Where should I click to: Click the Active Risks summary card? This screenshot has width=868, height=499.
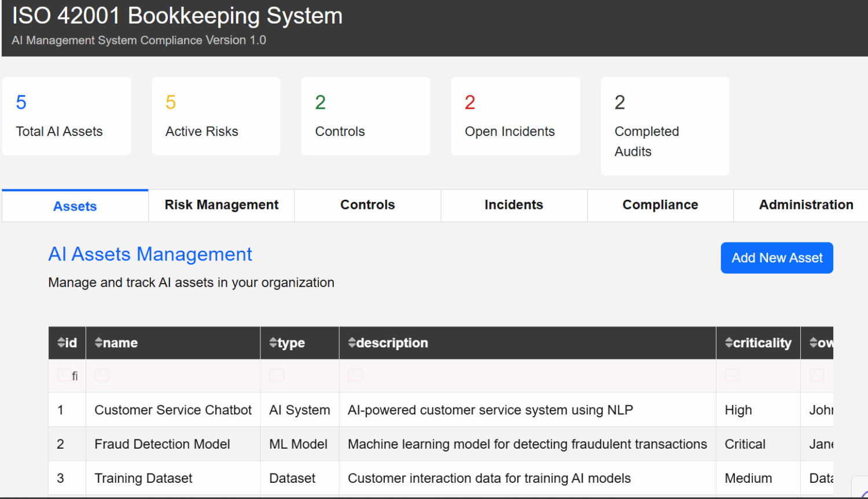pyautogui.click(x=216, y=116)
